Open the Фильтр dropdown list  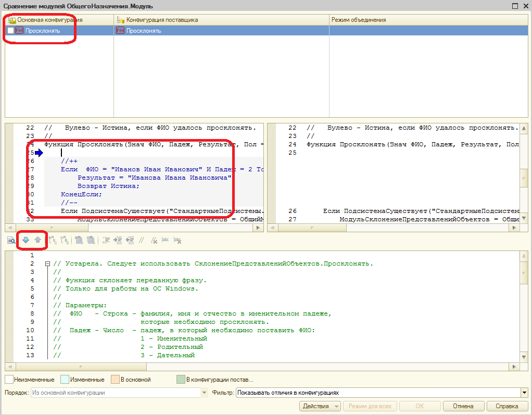tap(525, 393)
